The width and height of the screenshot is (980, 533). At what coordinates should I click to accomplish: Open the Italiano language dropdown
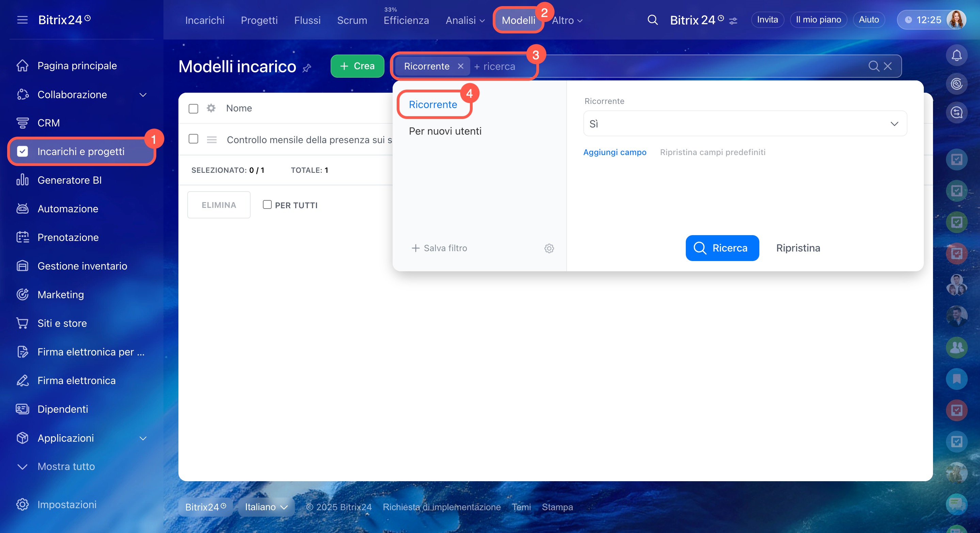pos(266,507)
